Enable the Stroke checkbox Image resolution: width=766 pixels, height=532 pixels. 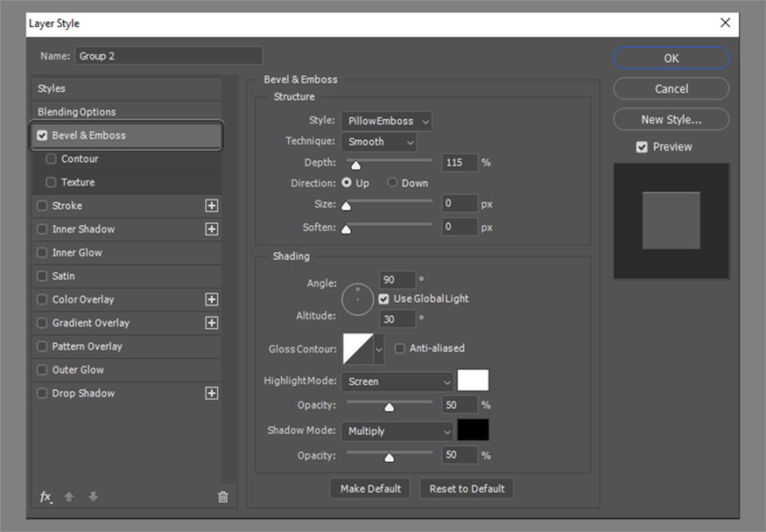(42, 206)
